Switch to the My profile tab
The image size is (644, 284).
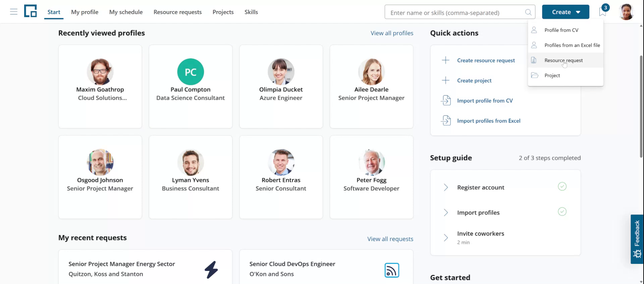coord(85,12)
